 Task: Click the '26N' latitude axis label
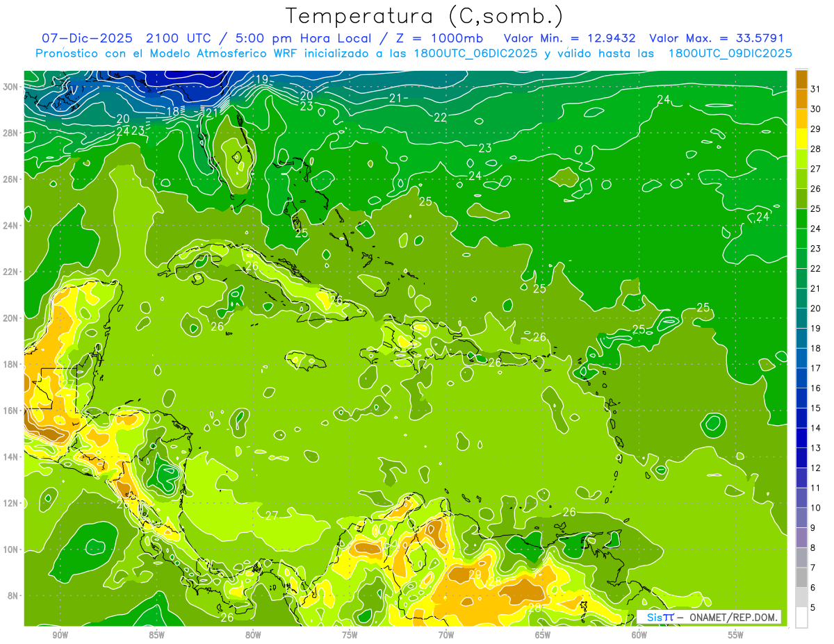(10, 179)
